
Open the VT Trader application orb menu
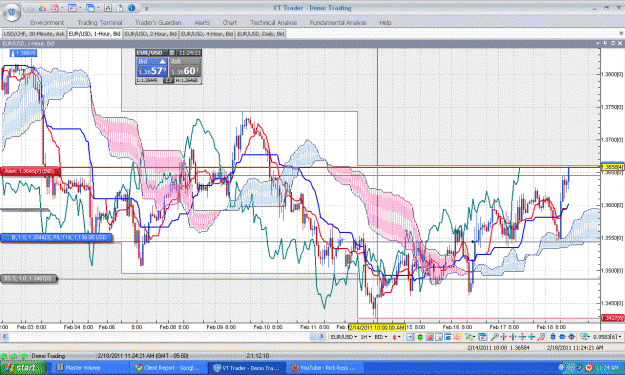(11, 12)
